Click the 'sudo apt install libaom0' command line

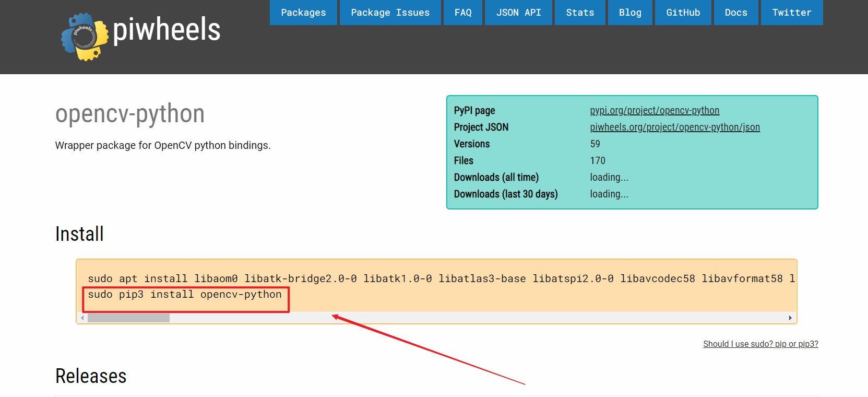(442, 278)
